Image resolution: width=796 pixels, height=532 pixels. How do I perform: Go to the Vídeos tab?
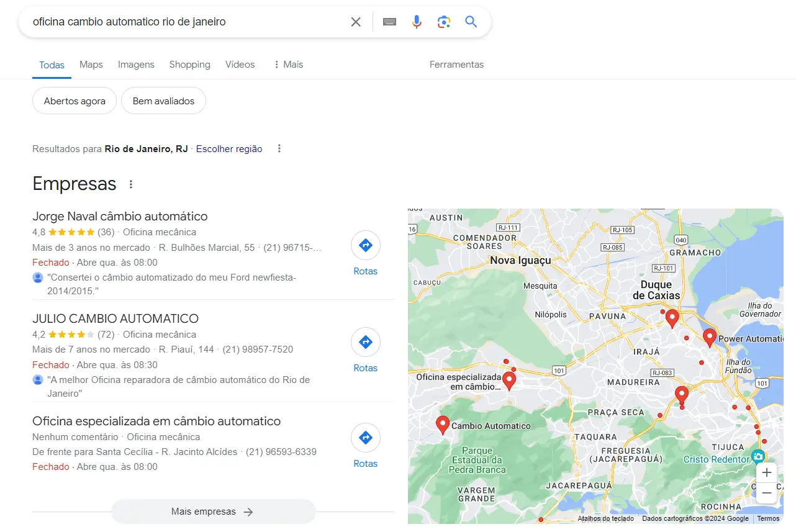(x=240, y=65)
